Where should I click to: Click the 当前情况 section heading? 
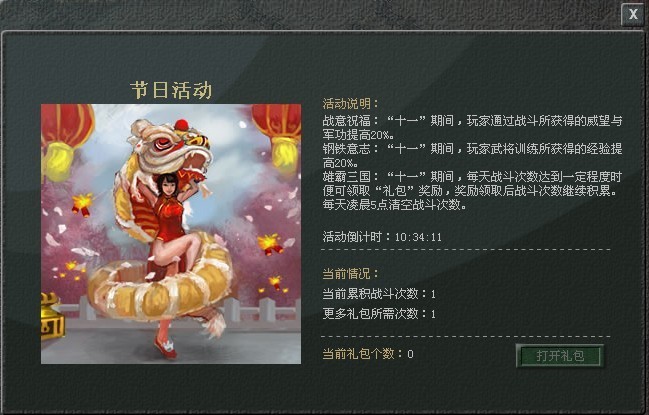click(350, 273)
